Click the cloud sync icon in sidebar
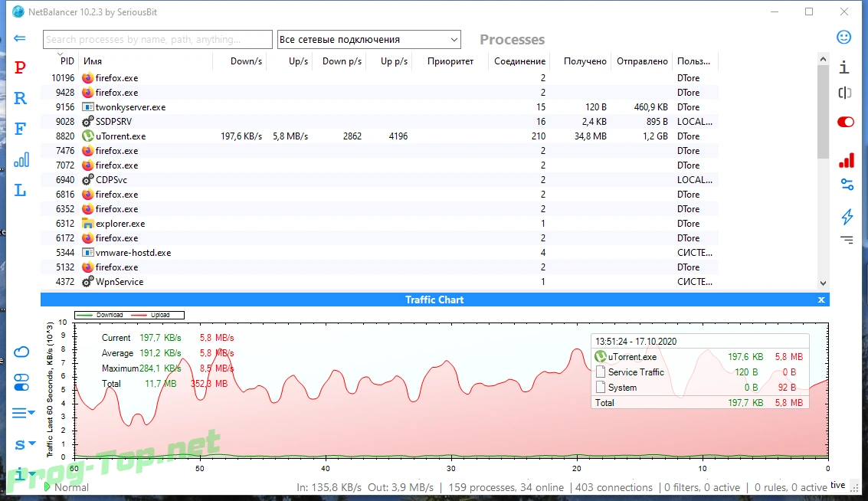 pyautogui.click(x=21, y=352)
